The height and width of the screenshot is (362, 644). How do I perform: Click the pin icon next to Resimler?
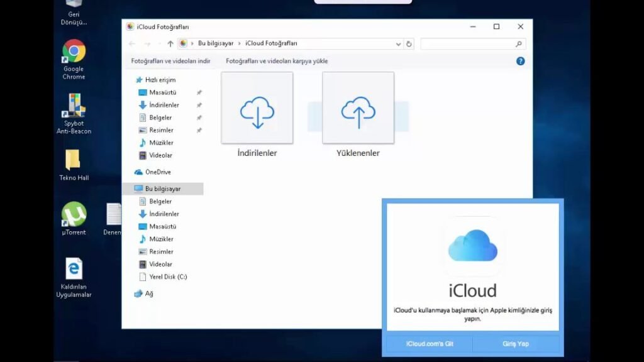(199, 131)
